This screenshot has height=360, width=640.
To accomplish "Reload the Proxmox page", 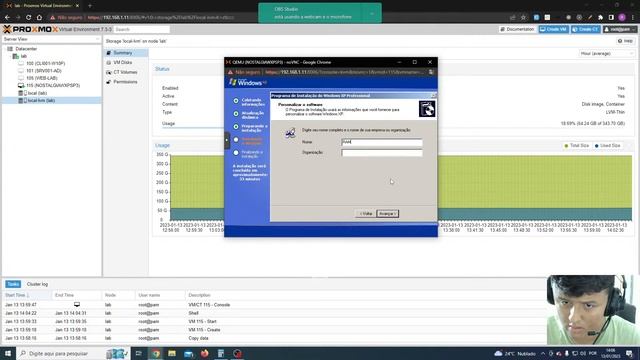I will [28, 18].
